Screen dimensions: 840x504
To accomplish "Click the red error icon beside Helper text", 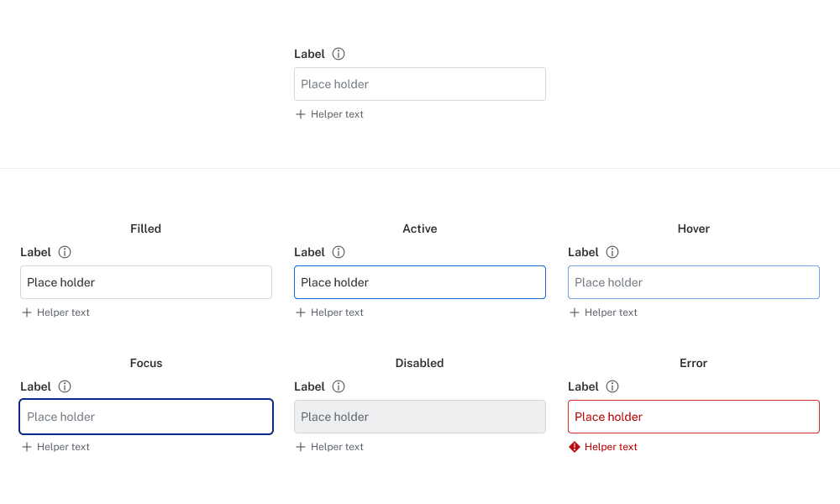I will [x=575, y=447].
